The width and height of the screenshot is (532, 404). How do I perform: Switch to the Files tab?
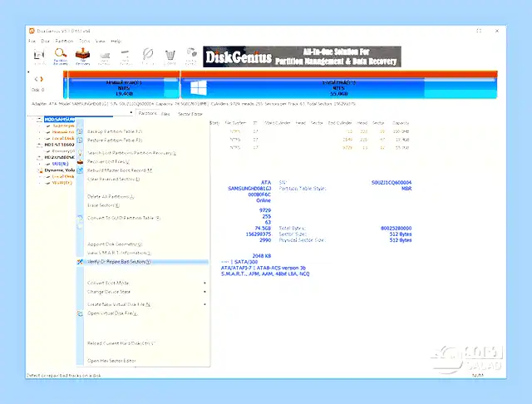point(165,114)
